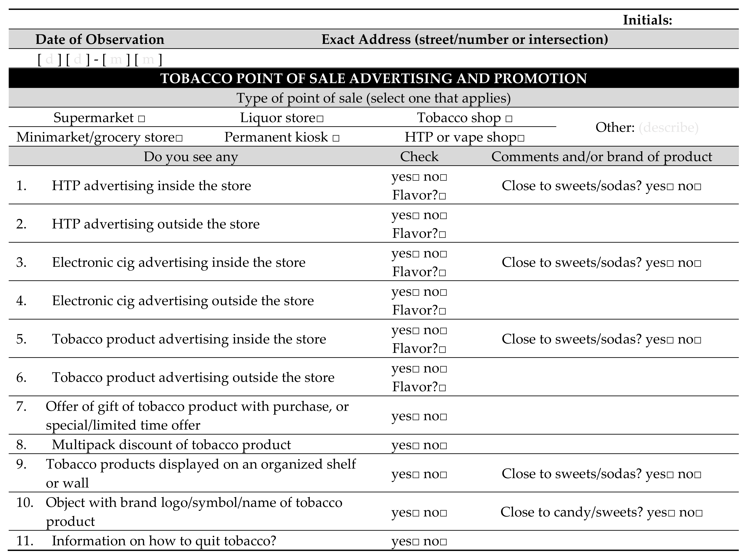Mark 'yes' for Electronic cig advertising outside store
This screenshot has width=746, height=560.
point(416,293)
